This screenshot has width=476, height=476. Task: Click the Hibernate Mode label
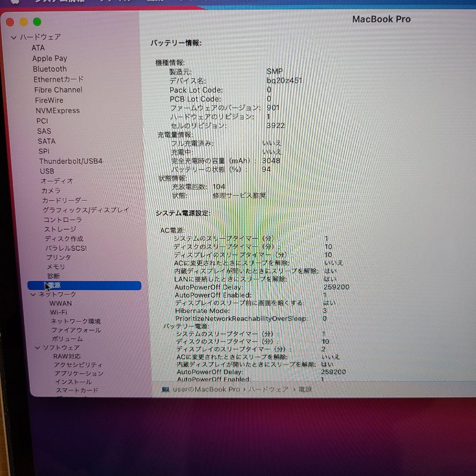click(202, 311)
